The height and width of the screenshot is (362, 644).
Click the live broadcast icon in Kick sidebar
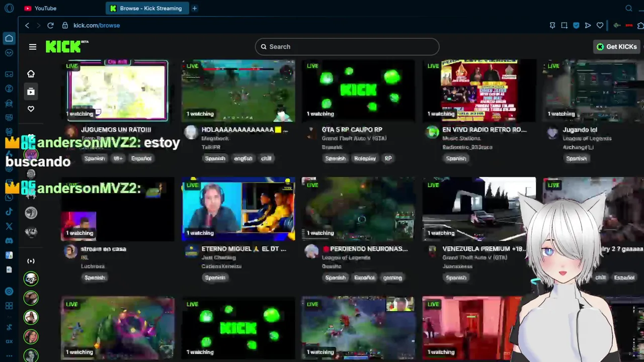tap(31, 261)
